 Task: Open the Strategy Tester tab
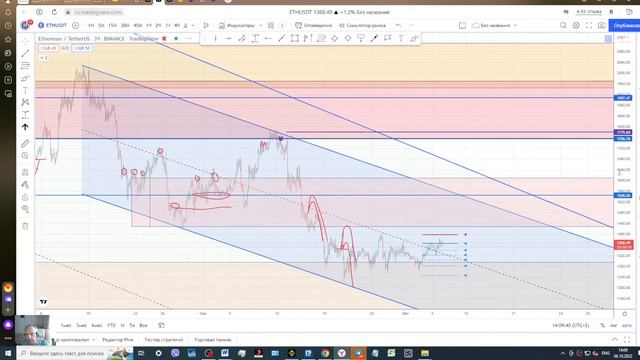point(164,340)
